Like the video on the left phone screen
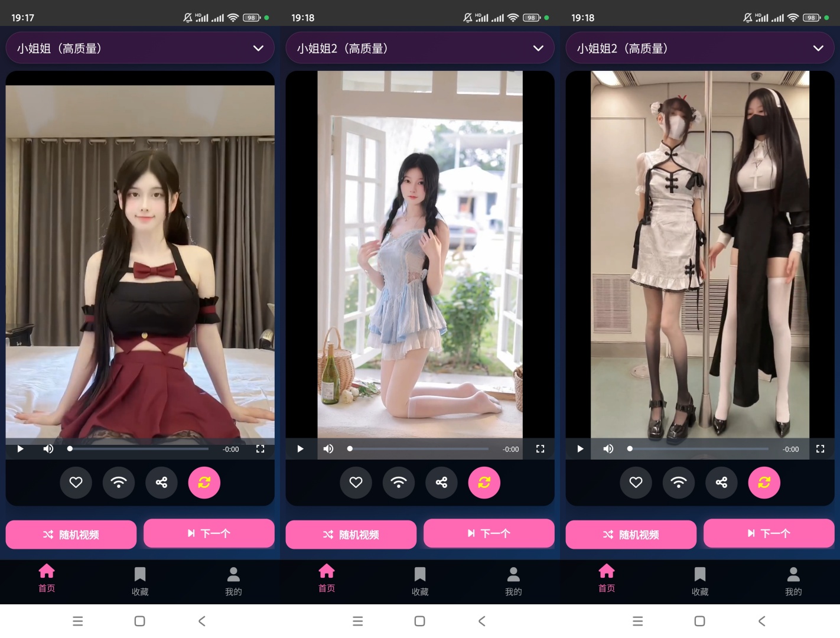840x638 pixels. (x=76, y=483)
